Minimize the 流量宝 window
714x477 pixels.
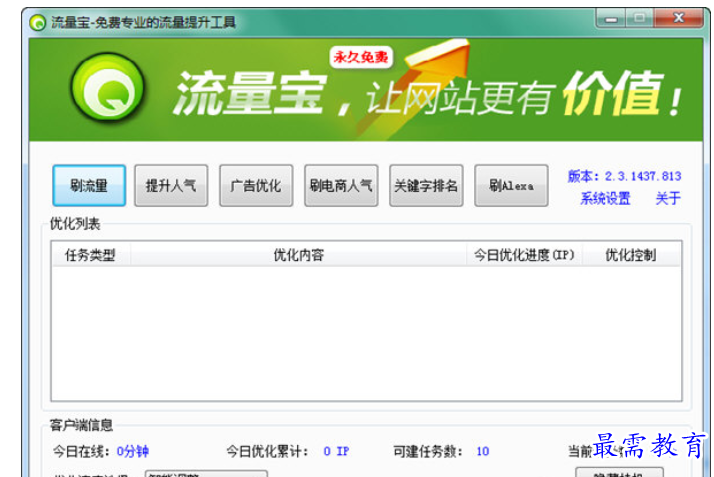point(611,19)
